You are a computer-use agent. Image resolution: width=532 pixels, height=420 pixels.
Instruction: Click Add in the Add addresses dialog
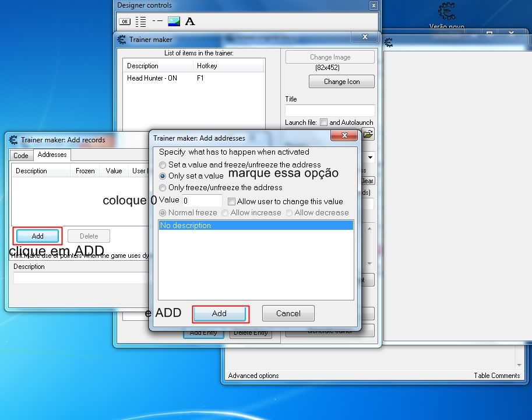(220, 313)
